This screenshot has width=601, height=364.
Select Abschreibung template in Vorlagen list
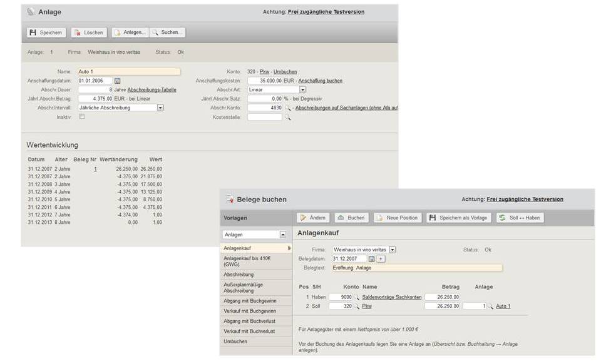pos(239,273)
